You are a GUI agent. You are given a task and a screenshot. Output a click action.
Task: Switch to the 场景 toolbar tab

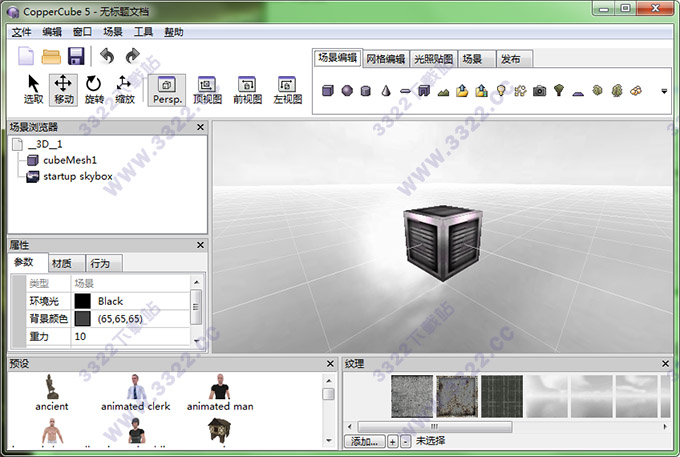click(x=476, y=59)
